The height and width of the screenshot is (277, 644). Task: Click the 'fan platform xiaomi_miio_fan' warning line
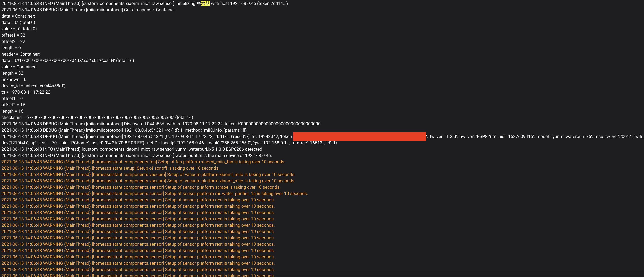143,162
